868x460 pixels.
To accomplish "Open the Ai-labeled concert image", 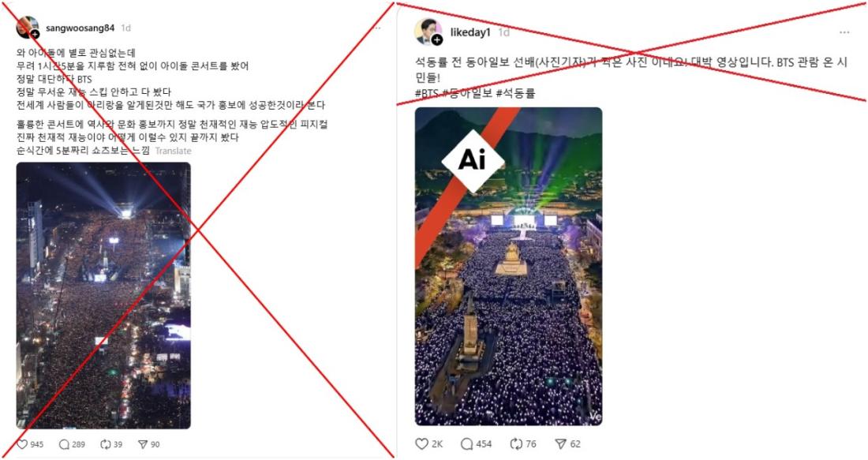I will [x=509, y=266].
